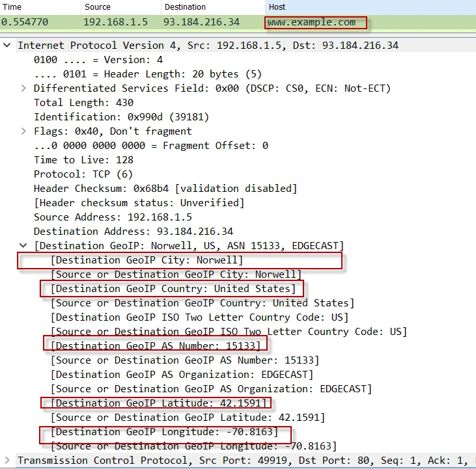
Task: Expand the Transmission Control Protocol section
Action: click(x=7, y=461)
